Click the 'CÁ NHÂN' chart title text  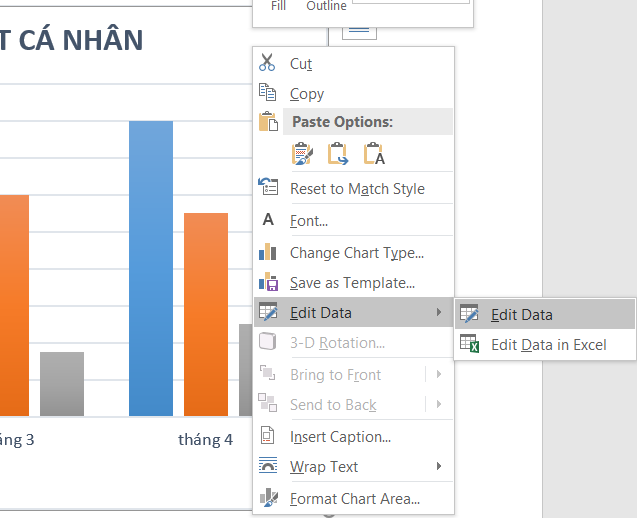81,40
